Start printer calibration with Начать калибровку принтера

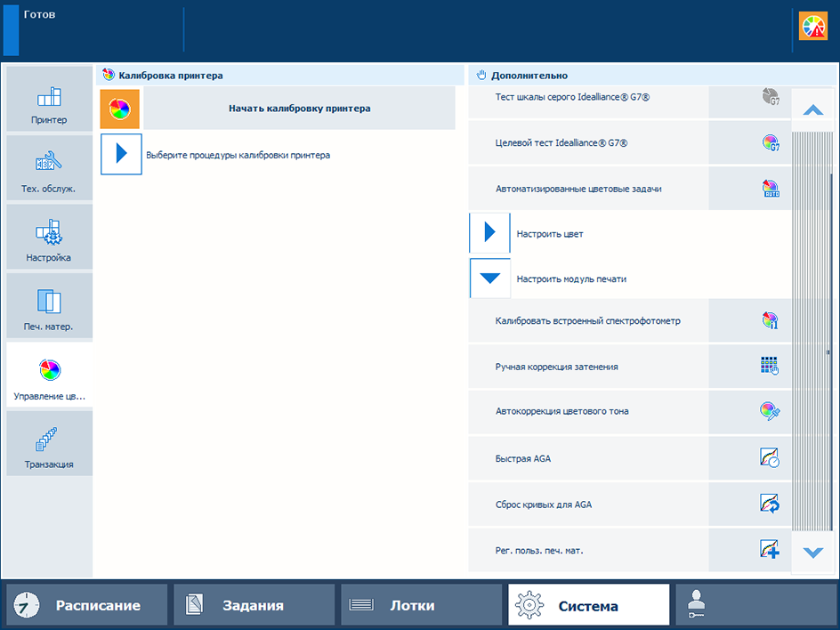point(300,109)
